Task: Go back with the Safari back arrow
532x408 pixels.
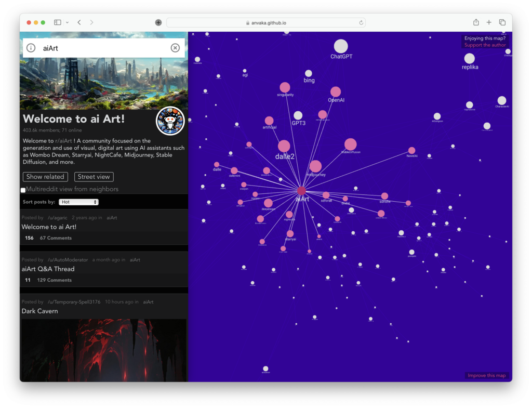Action: [79, 22]
